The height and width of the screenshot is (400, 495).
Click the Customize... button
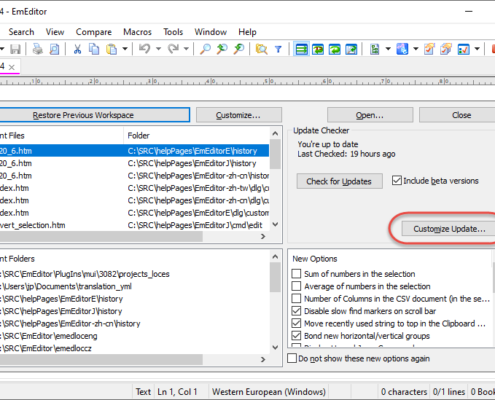[x=239, y=115]
